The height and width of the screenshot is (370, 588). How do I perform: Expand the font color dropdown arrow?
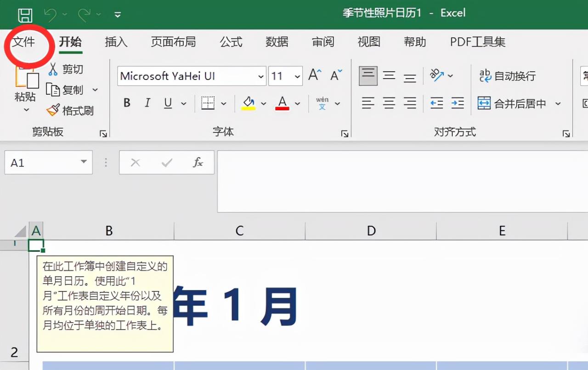[x=297, y=104]
